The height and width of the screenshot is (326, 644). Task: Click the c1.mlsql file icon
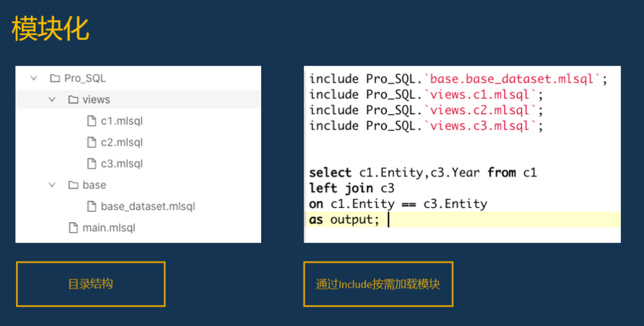tap(91, 121)
